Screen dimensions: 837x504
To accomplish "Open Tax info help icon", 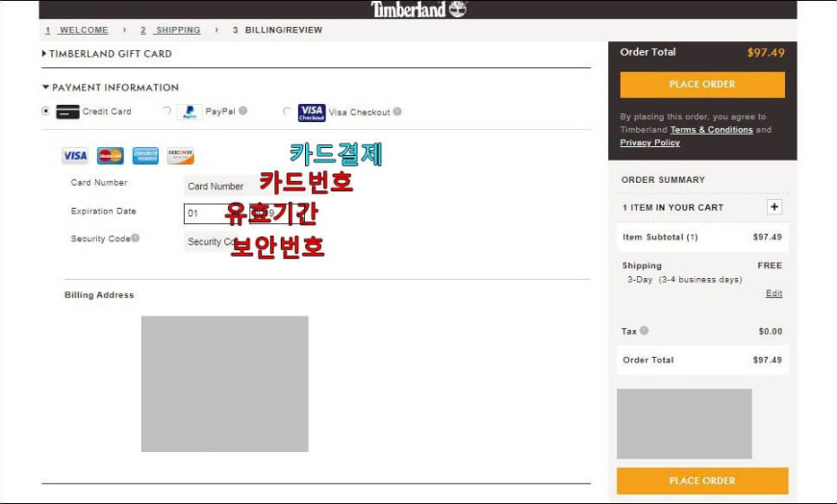I will (645, 331).
